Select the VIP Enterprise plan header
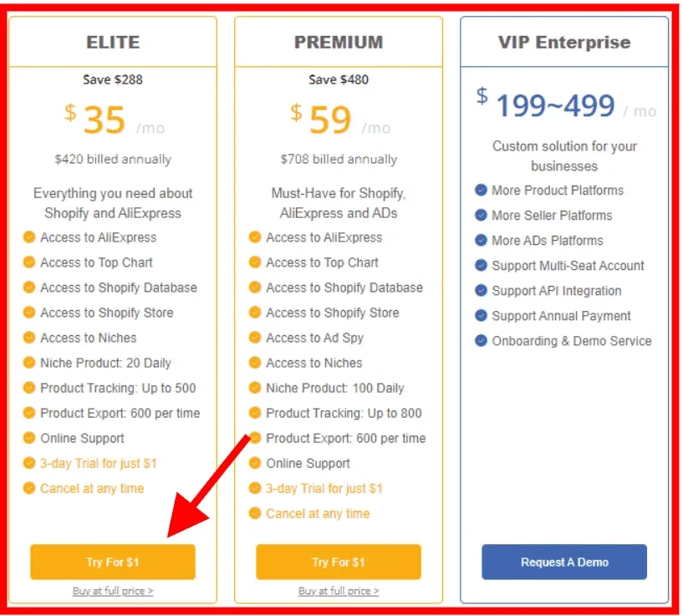The height and width of the screenshot is (616, 683). [x=564, y=42]
